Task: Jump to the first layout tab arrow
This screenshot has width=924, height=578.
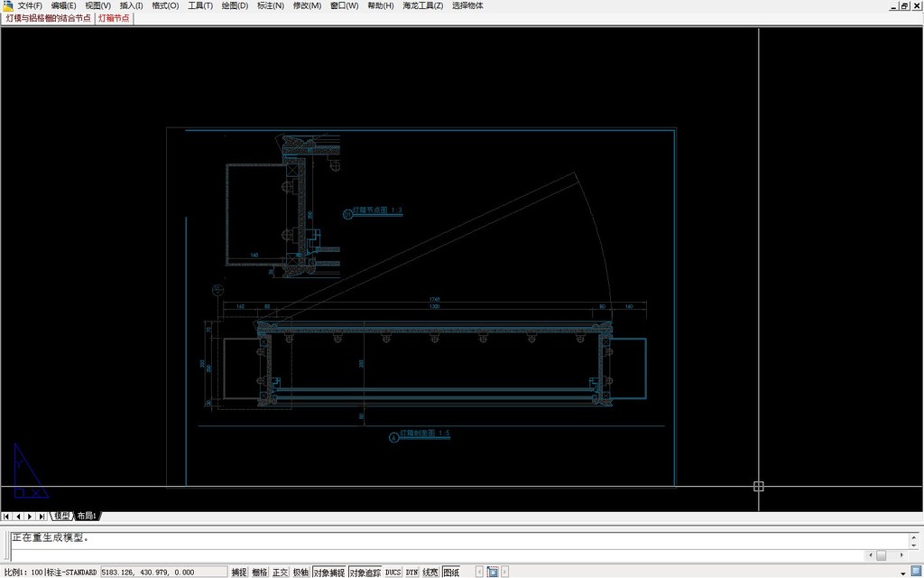Action: (6, 516)
